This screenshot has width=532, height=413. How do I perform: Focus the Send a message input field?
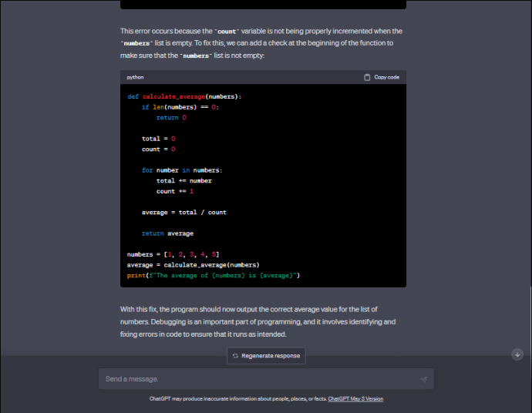[266, 379]
